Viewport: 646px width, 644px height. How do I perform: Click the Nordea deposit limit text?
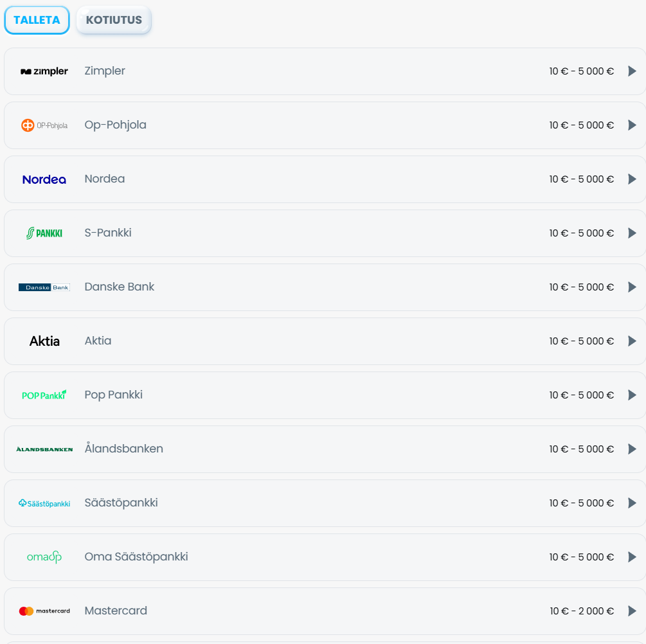pos(582,179)
